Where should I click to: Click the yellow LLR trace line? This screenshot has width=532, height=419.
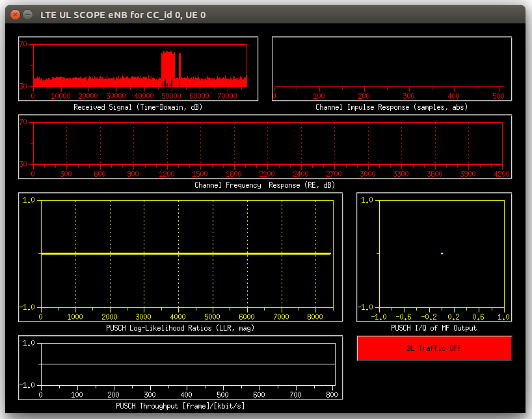pos(186,253)
